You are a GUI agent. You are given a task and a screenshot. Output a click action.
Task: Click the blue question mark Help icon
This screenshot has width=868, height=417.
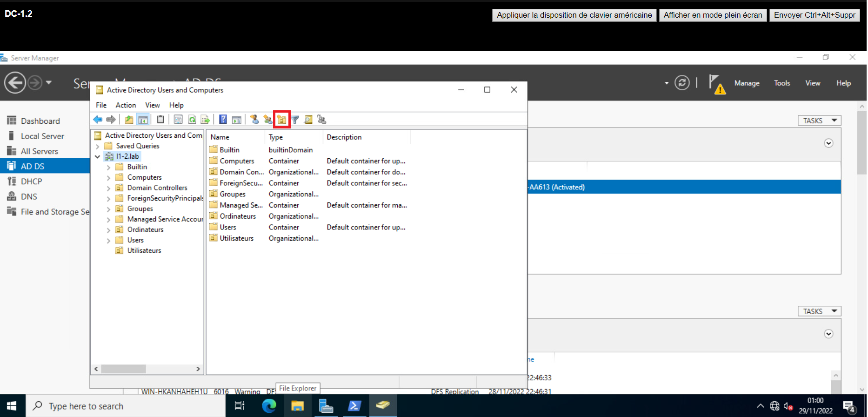[223, 120]
